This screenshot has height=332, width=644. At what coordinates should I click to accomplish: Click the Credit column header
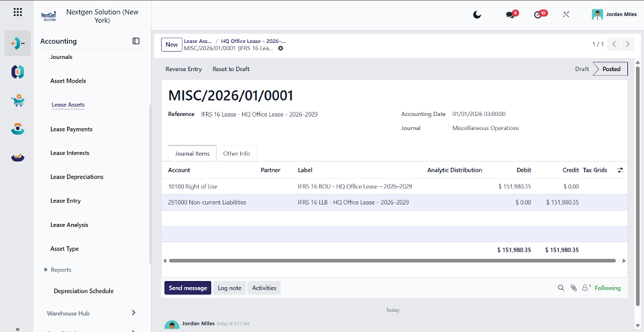point(570,170)
